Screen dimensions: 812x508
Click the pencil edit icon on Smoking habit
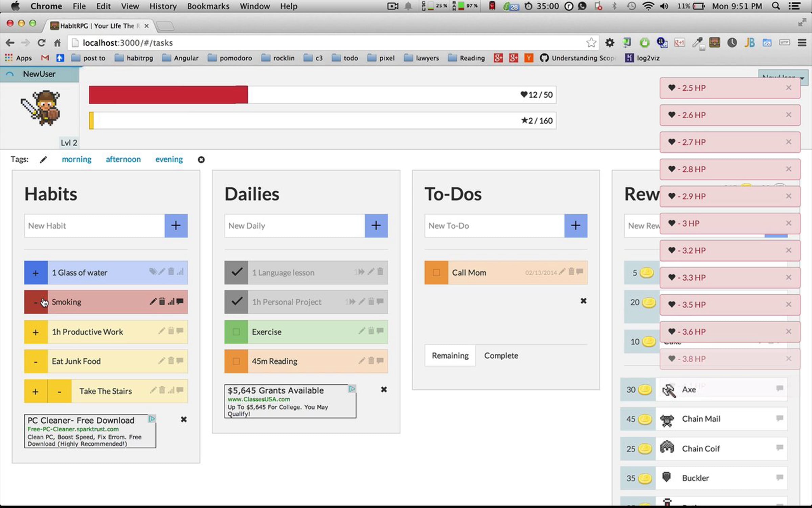pos(153,301)
